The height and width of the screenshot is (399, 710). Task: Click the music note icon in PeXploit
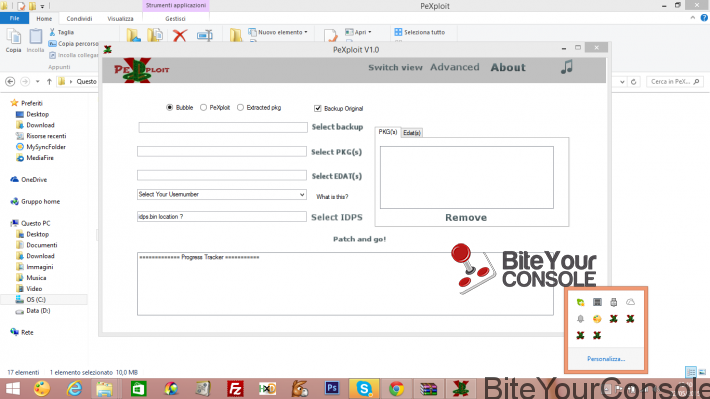pyautogui.click(x=566, y=67)
